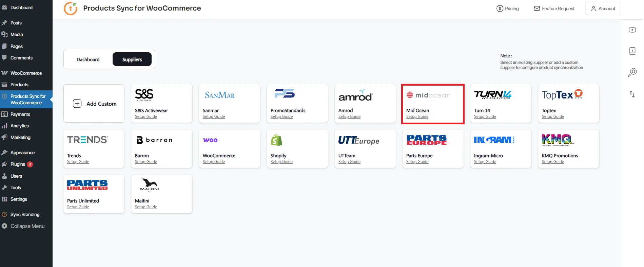Click the midocean logo
The height and width of the screenshot is (267, 644).
coord(429,95)
